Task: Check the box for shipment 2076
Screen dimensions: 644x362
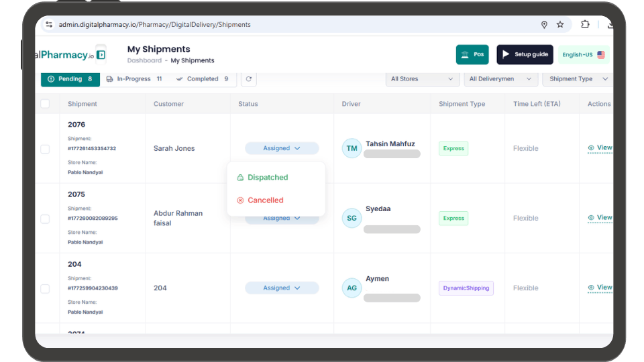Action: [45, 149]
